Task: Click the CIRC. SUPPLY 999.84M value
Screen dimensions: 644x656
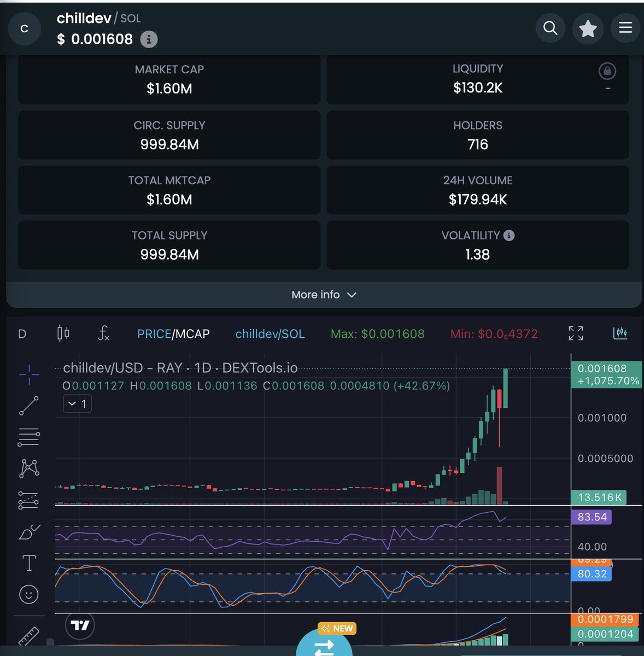Action: (x=169, y=144)
